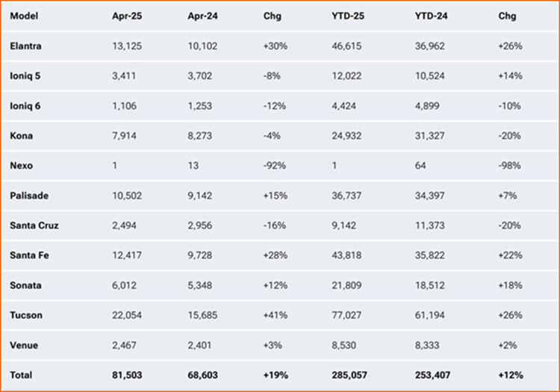Viewport: 560px width, 392px height.
Task: Click the Tucson +41% change cell
Action: point(276,315)
